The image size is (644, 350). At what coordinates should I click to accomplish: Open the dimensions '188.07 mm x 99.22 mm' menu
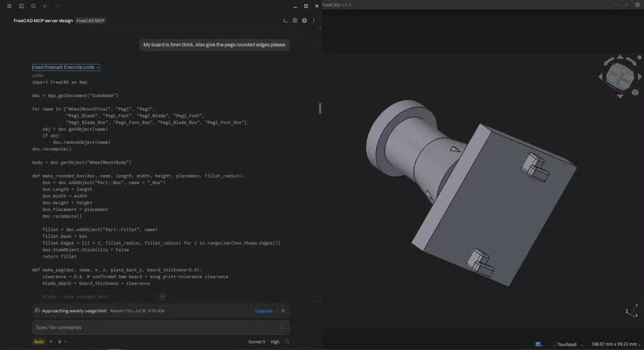click(x=616, y=344)
